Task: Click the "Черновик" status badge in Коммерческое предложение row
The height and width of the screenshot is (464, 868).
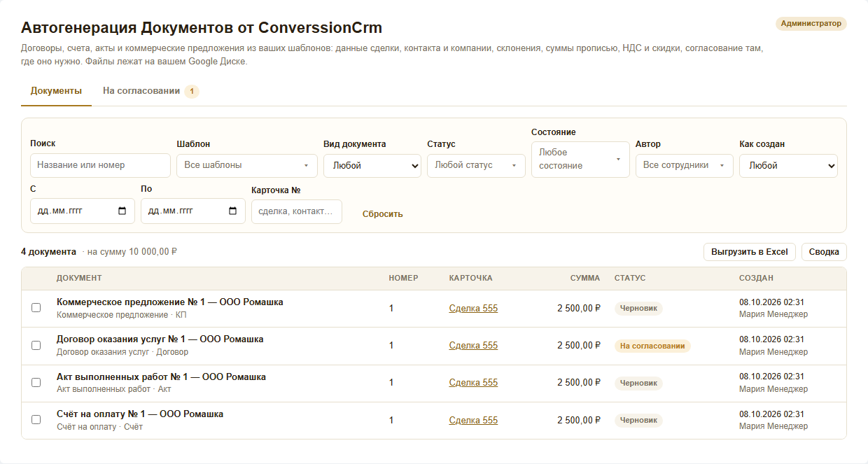Action: [x=638, y=308]
